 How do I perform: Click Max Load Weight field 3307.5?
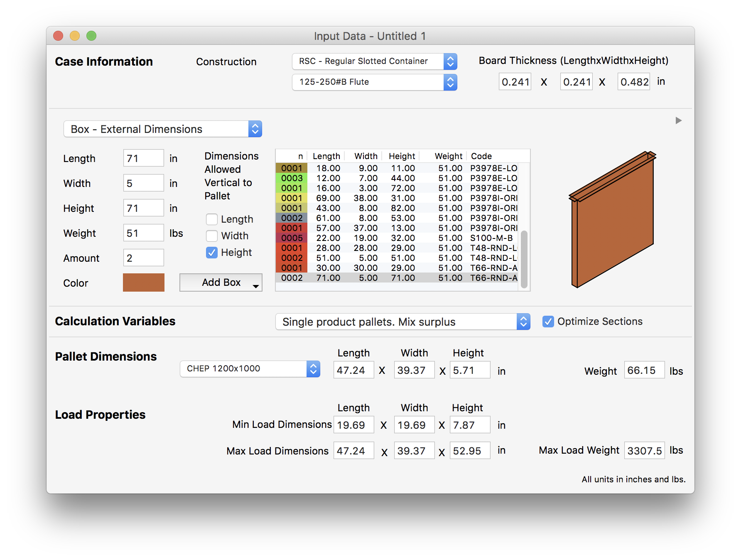(x=645, y=451)
